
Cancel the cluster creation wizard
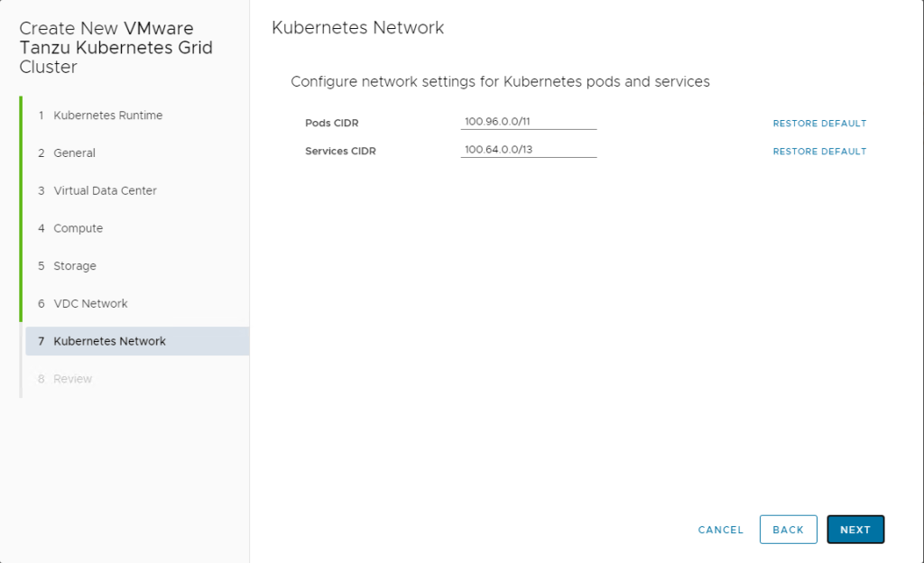pyautogui.click(x=721, y=530)
